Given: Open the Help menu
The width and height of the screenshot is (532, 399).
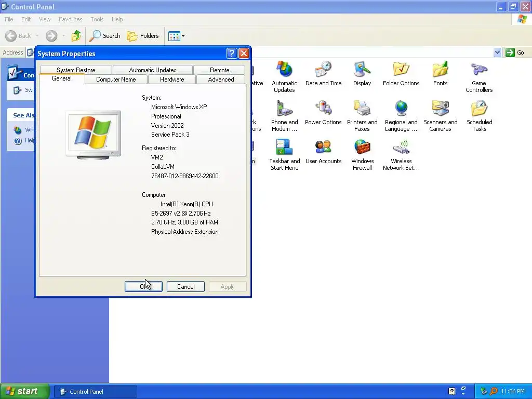Looking at the screenshot, I should (x=117, y=19).
